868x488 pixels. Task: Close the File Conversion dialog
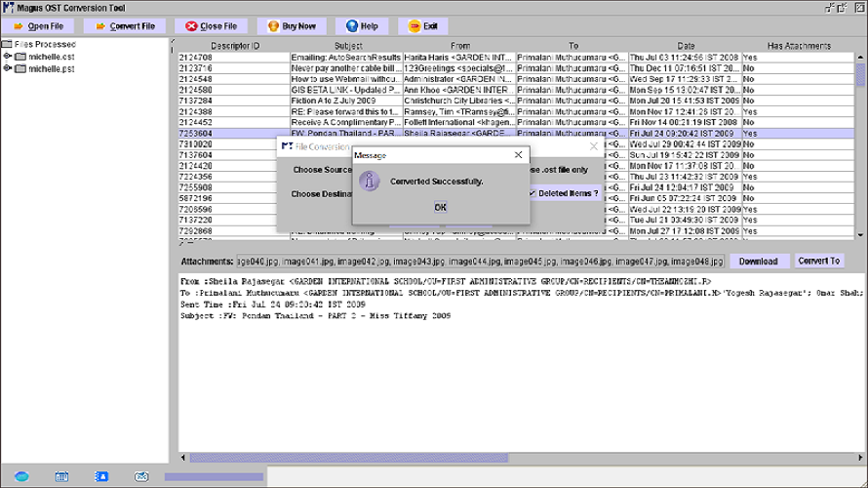pos(593,146)
